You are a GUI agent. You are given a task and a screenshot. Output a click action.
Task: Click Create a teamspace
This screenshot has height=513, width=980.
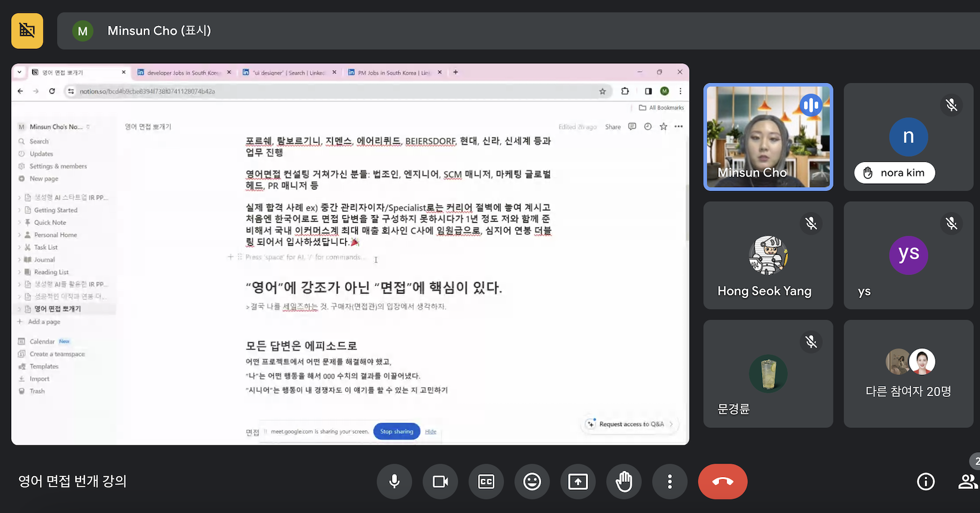pos(57,354)
